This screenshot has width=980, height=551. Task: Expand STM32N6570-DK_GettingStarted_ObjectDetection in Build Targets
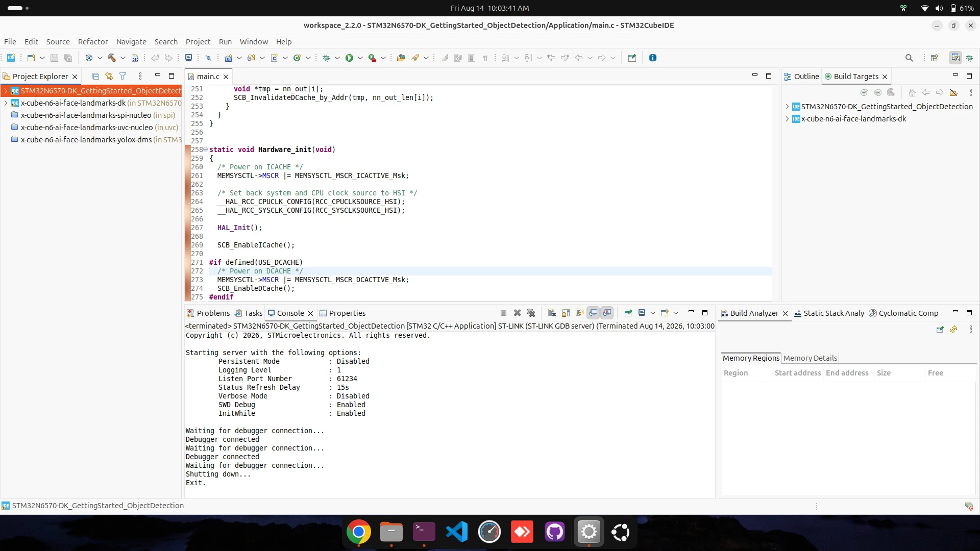787,107
